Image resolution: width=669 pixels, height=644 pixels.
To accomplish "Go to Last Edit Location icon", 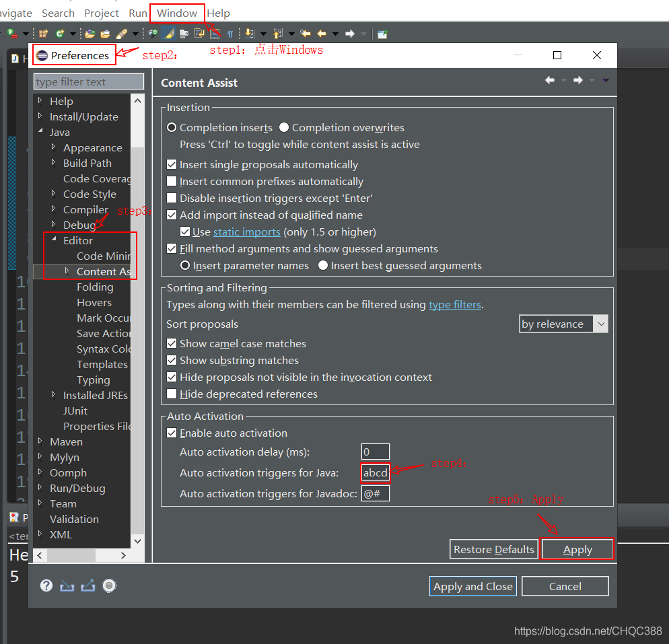I will click(305, 33).
